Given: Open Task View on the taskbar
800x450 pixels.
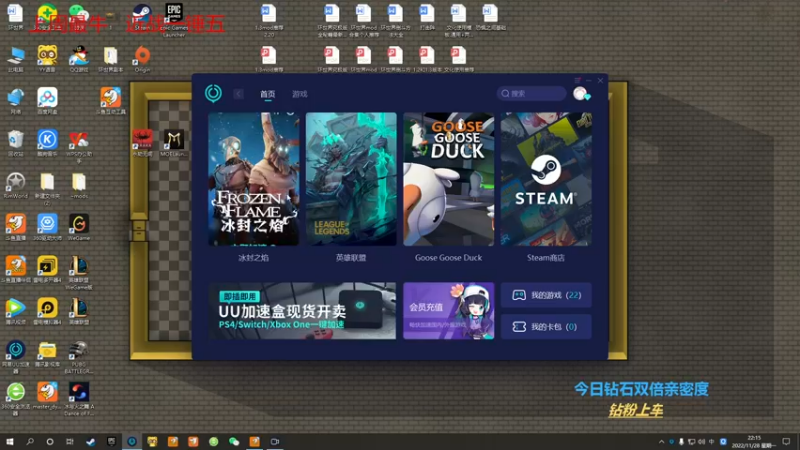Looking at the screenshot, I should point(70,441).
